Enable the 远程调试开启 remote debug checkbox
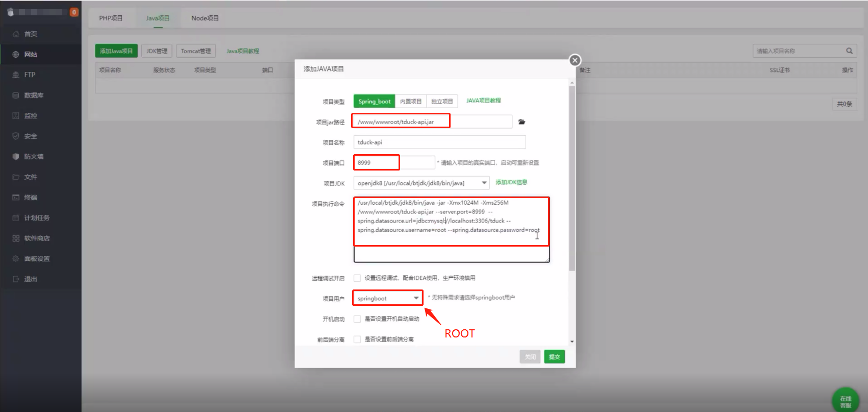The height and width of the screenshot is (412, 868). pos(357,278)
